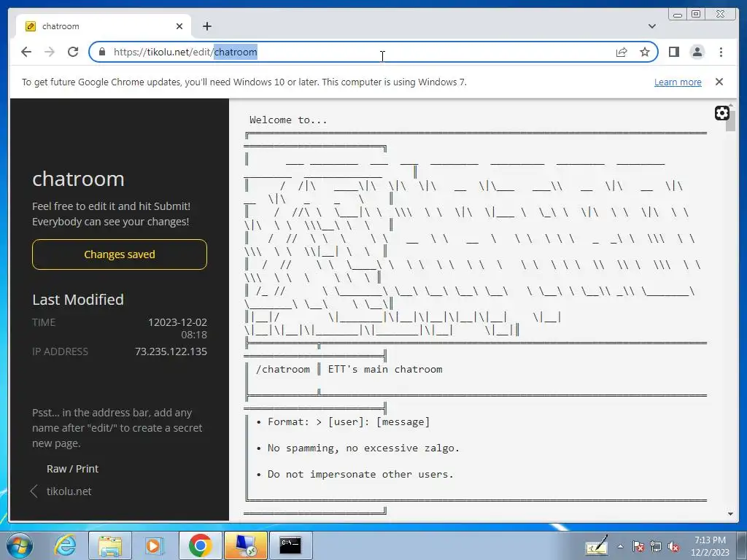This screenshot has height=560, width=747.
Task: Click the 'Do not impersonate other users' line
Action: (360, 474)
